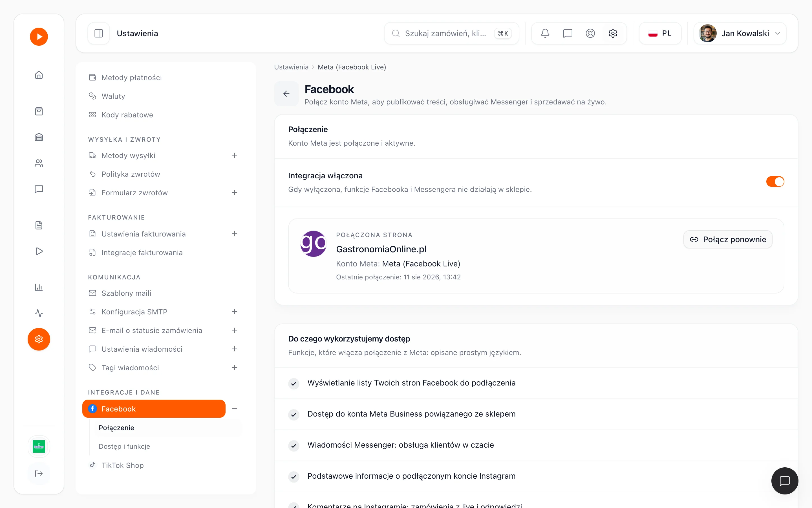Open the home icon in left sidebar
The image size is (812, 508).
tap(39, 75)
